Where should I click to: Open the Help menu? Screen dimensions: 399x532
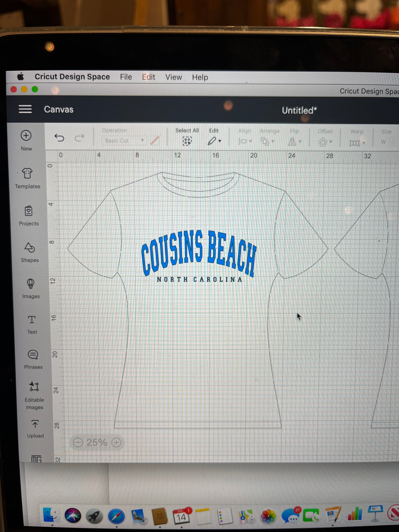pos(200,78)
